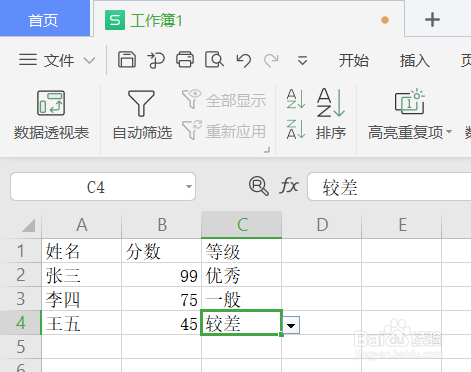
Task: Click cell containing 一般
Action: click(242, 299)
